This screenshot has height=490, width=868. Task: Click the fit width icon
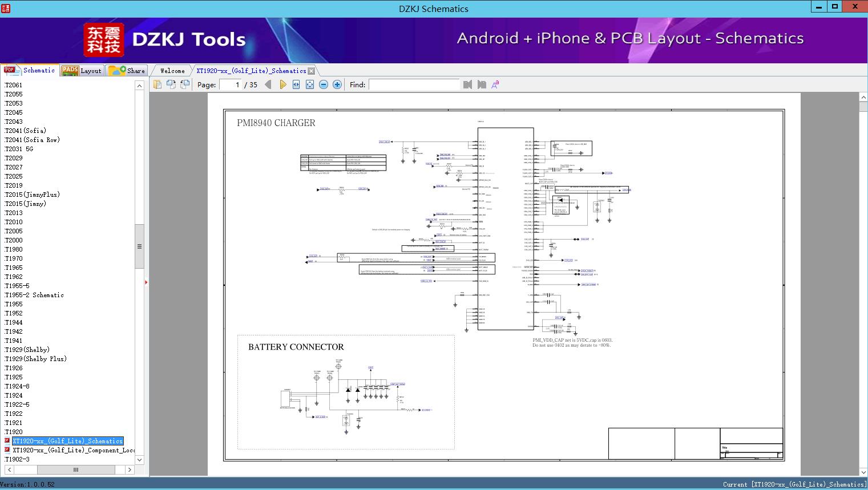296,84
